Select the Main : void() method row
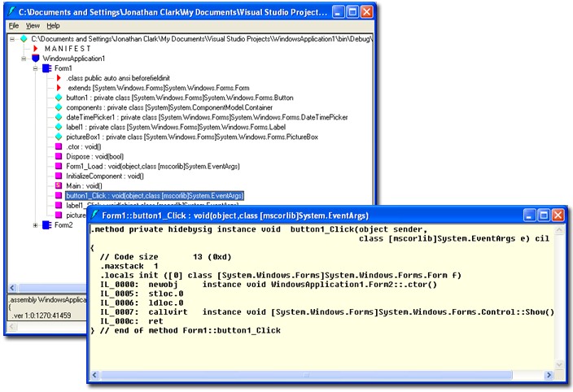Image resolution: width=573 pixels, height=392 pixels. click(x=84, y=186)
